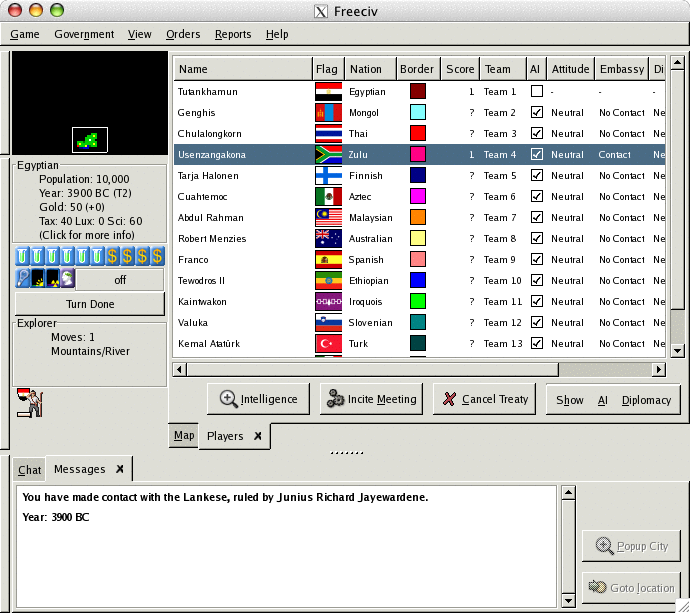Viewport: 690px width, 613px height.
Task: Click the overview minimap
Action: tap(90, 103)
